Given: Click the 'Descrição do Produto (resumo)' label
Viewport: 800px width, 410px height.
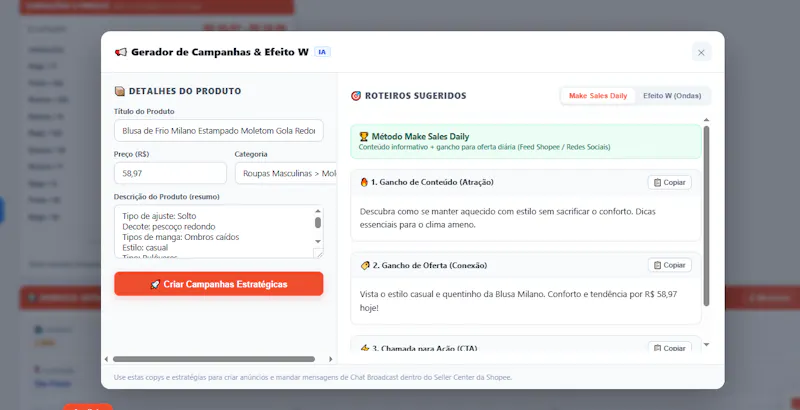Looking at the screenshot, I should (167, 196).
